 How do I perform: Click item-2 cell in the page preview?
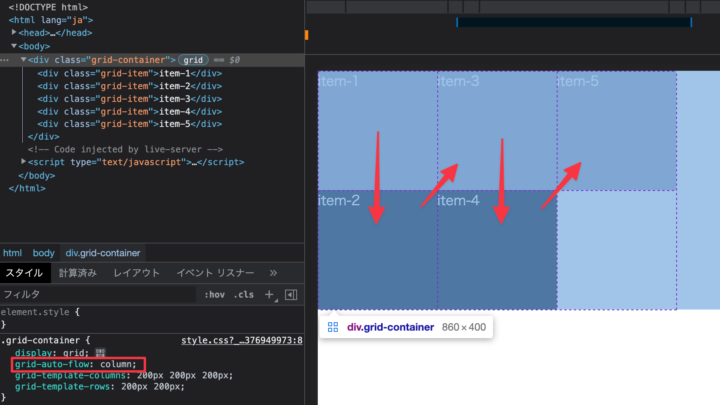pyautogui.click(x=377, y=250)
